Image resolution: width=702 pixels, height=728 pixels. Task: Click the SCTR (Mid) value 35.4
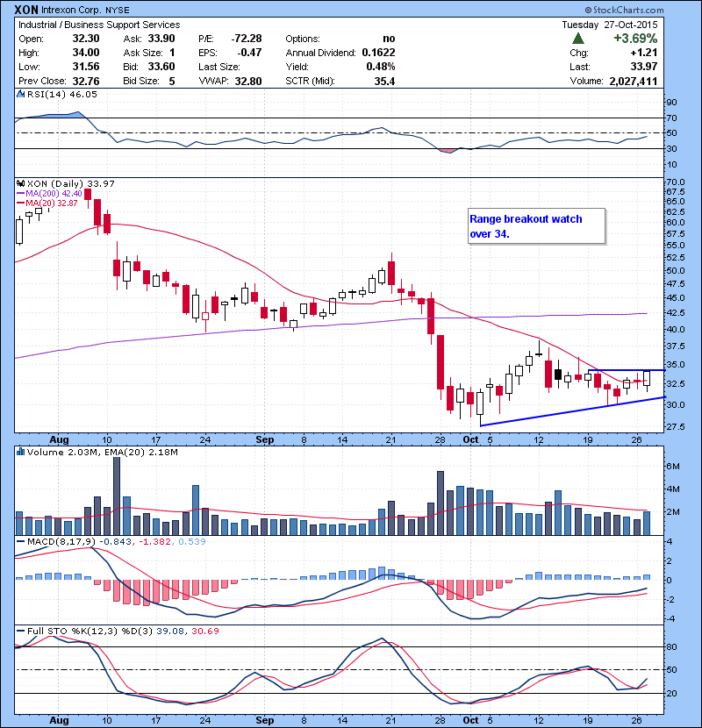pos(384,82)
